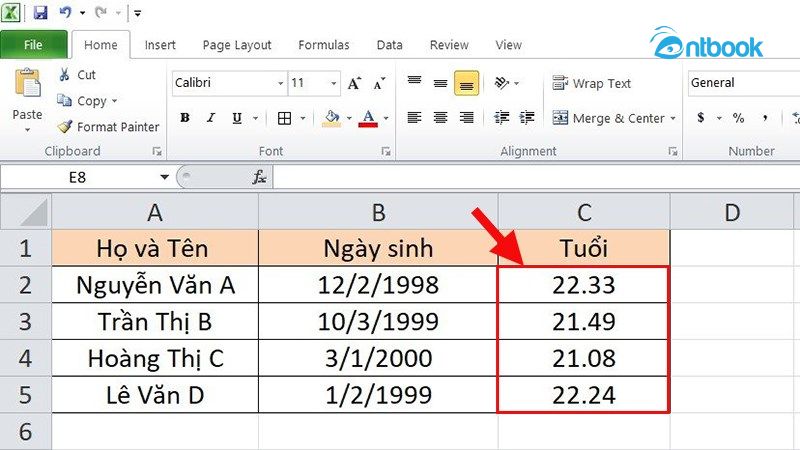Enable Wrap Text
The image size is (800, 450).
pos(592,83)
